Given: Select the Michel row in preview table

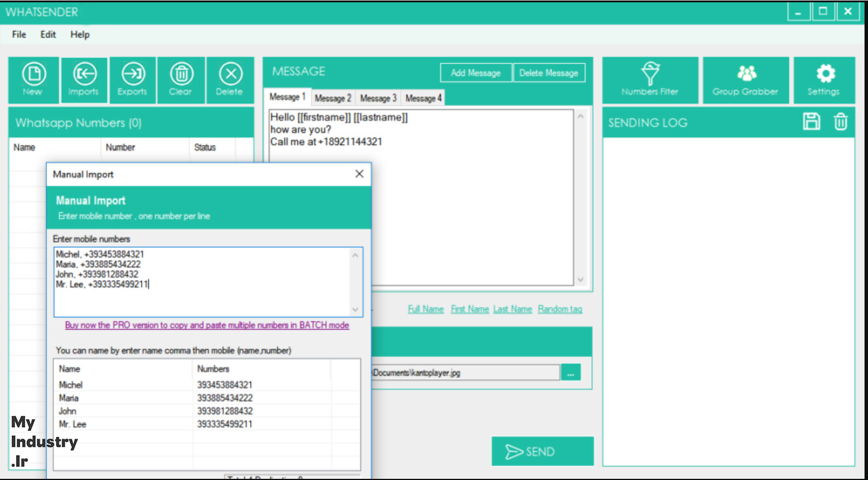Looking at the screenshot, I should click(x=207, y=385).
